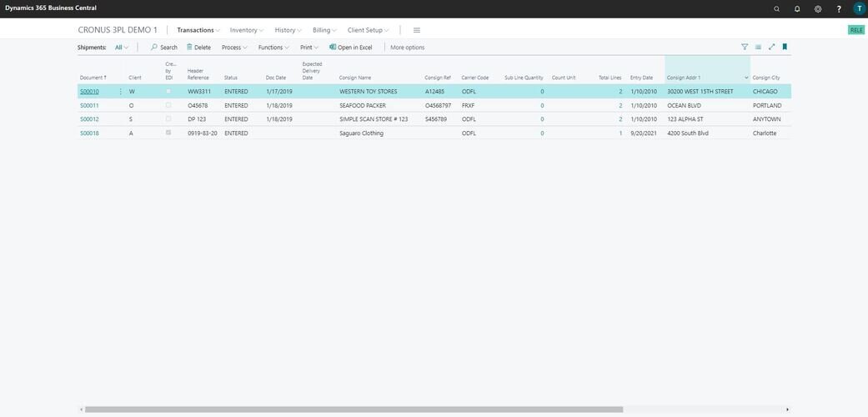Click the search magnifier in the top bar
Viewport: 868px width, 417px height.
(x=776, y=8)
